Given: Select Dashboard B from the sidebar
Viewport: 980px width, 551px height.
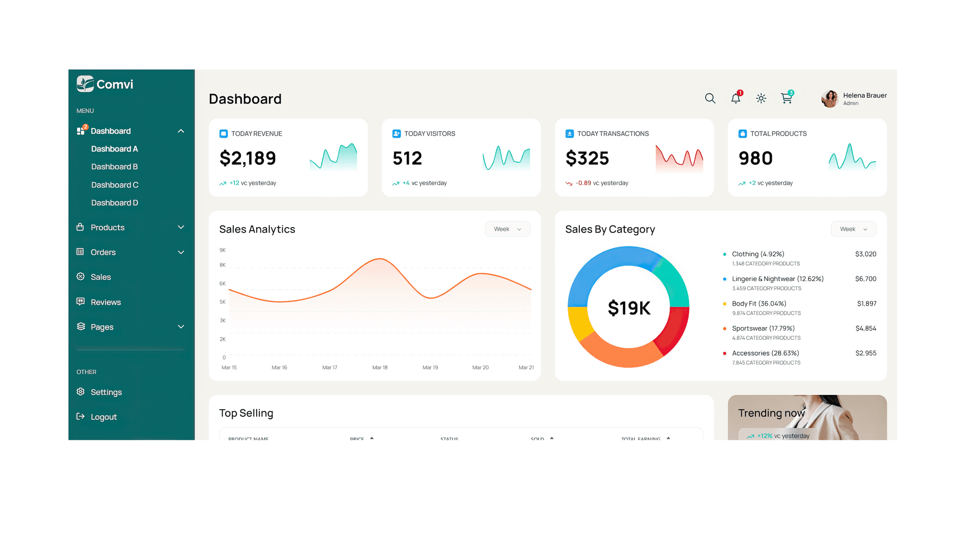Looking at the screenshot, I should click(114, 166).
